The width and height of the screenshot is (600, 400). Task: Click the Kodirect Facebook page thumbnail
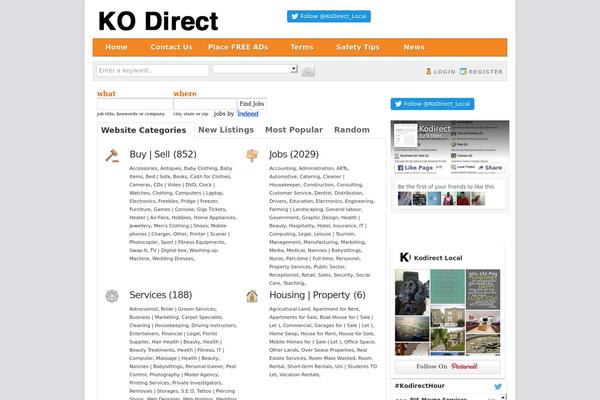coord(406,135)
